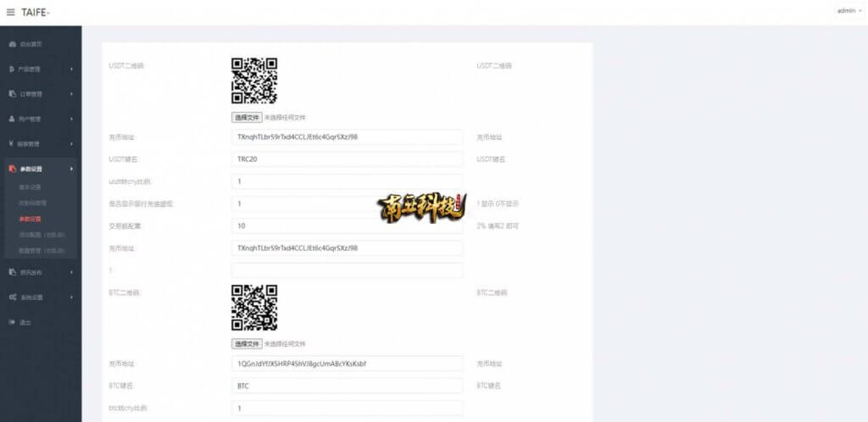Click the logout exit icon in sidebar
The height and width of the screenshot is (422, 868).
pyautogui.click(x=12, y=322)
